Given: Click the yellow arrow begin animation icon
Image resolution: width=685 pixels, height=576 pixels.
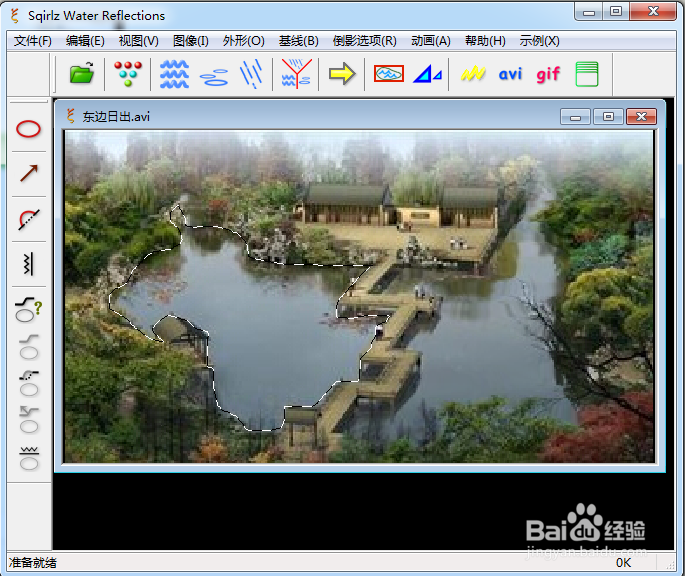Looking at the screenshot, I should (342, 73).
